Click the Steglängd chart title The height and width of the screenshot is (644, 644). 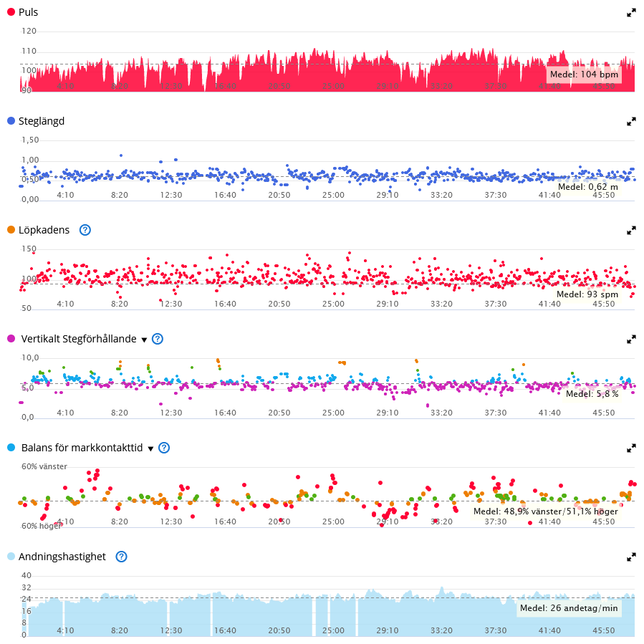click(x=42, y=121)
